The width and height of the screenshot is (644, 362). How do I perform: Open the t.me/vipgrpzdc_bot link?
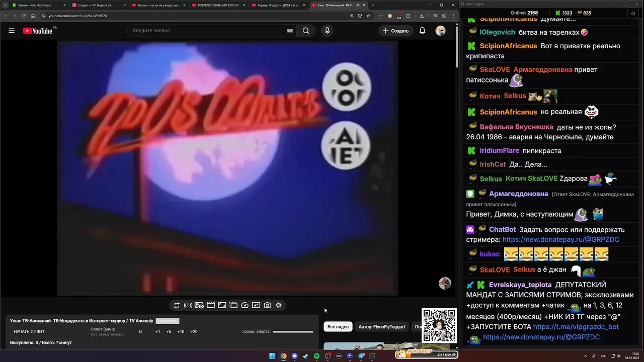576,327
